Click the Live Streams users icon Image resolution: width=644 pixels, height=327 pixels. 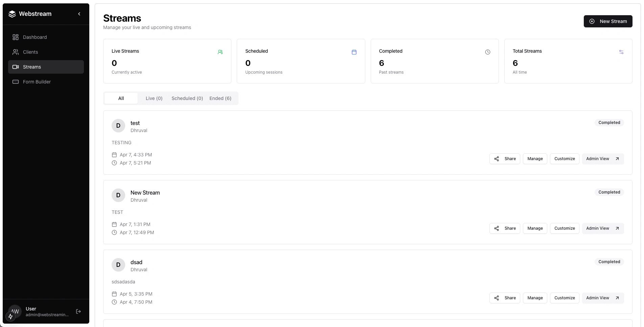(220, 52)
